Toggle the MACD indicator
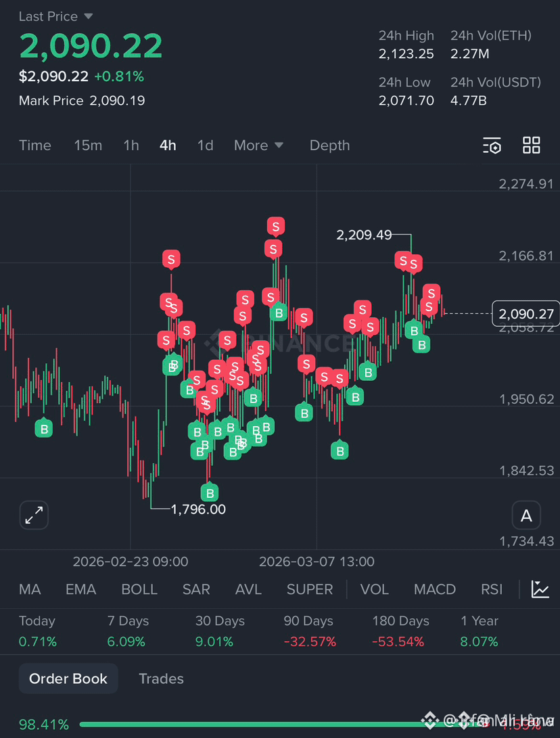Image resolution: width=560 pixels, height=738 pixels. (x=435, y=589)
